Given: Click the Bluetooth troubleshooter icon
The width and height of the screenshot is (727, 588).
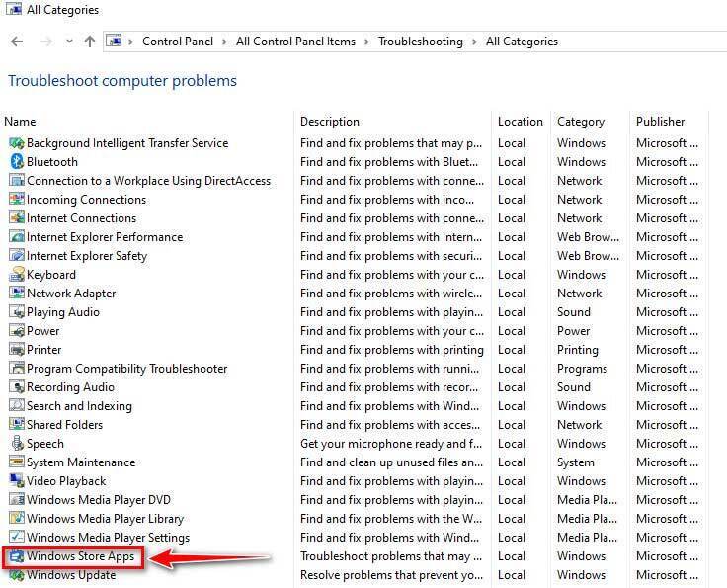Looking at the screenshot, I should (17, 162).
